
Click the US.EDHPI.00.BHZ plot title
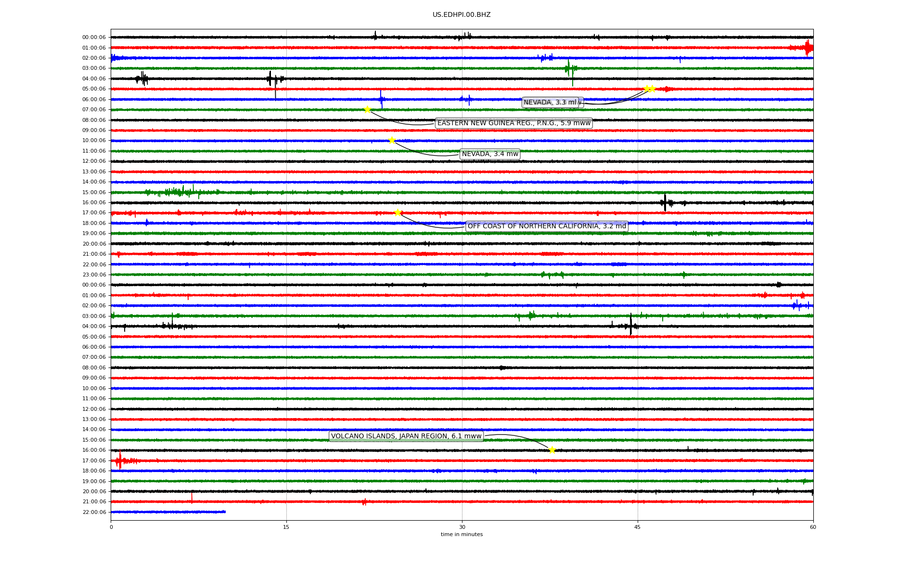[x=462, y=15]
